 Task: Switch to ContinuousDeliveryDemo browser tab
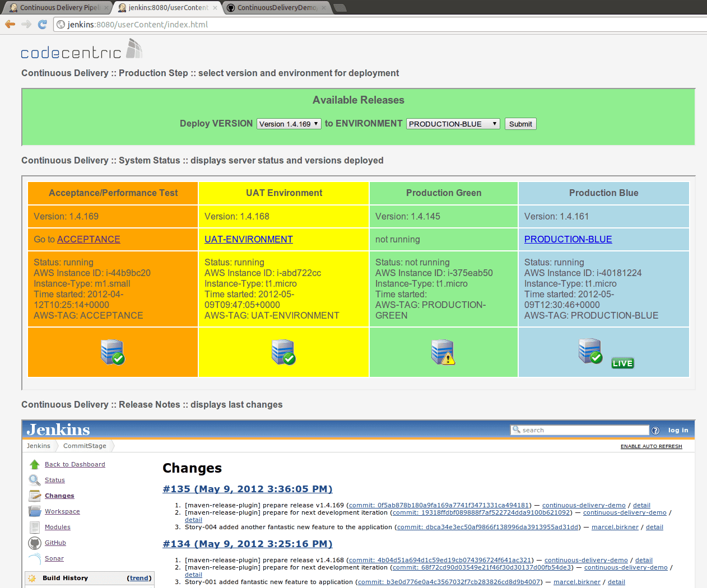coord(276,7)
